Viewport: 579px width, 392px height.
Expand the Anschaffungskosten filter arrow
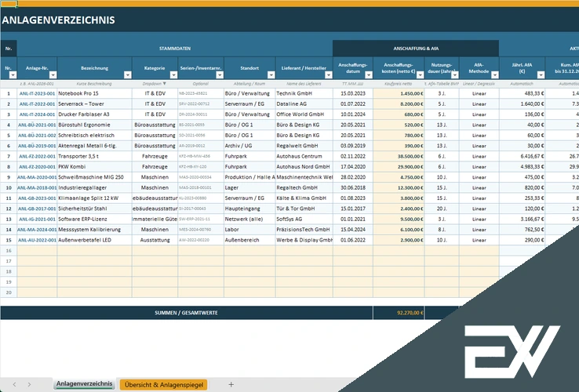(421, 75)
